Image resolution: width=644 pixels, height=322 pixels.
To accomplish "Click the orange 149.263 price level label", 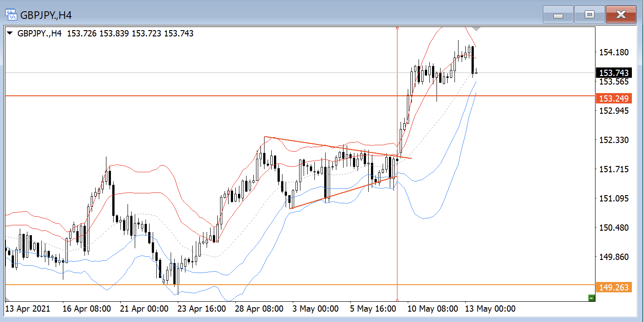I will pyautogui.click(x=613, y=287).
